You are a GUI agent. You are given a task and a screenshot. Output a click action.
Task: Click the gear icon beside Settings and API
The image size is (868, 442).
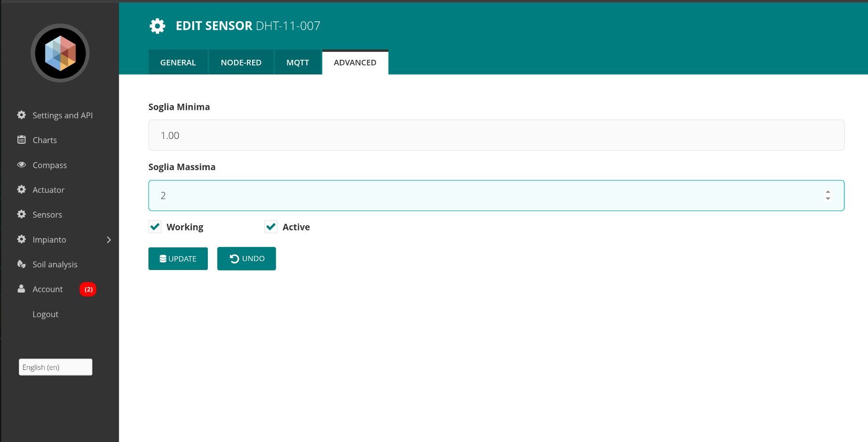(x=22, y=115)
